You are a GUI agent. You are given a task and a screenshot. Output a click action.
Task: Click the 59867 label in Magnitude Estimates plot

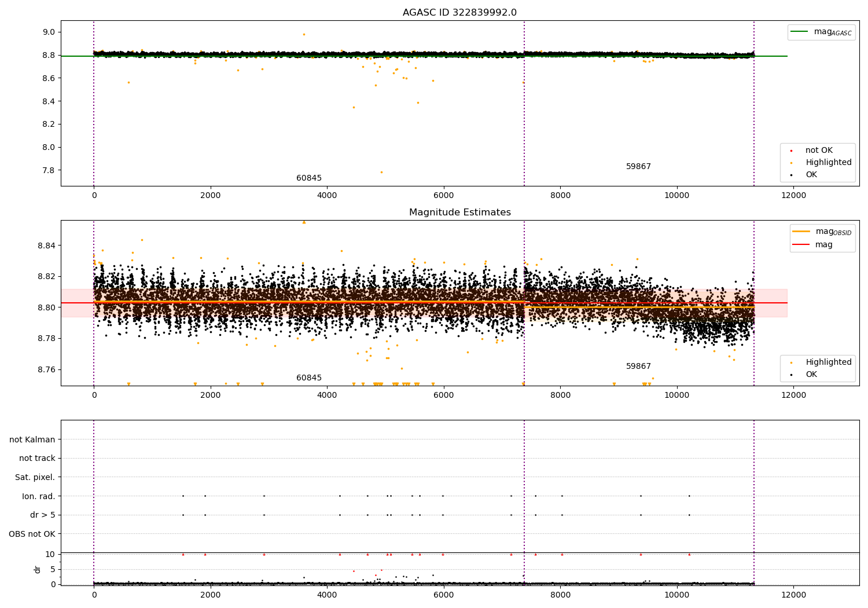click(x=638, y=367)
